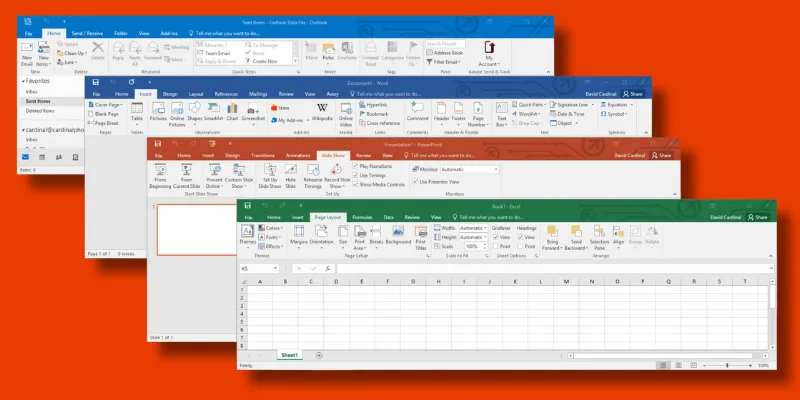Click Search People field in Outlook
Viewport: 800px width, 400px height.
tap(445, 44)
